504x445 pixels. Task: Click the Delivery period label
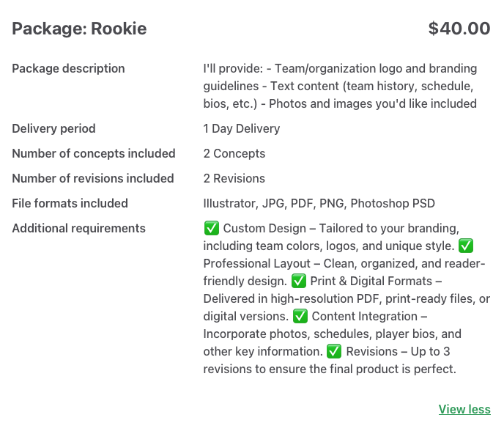(53, 128)
